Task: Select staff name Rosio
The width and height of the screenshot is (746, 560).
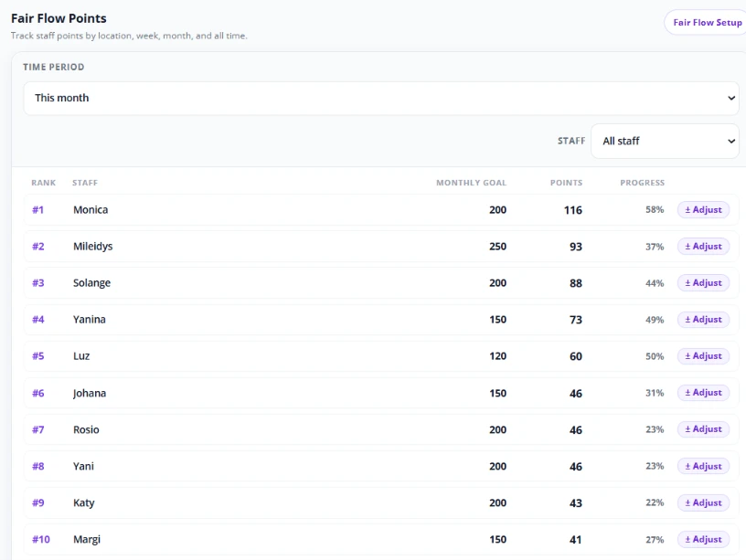Action: click(86, 429)
